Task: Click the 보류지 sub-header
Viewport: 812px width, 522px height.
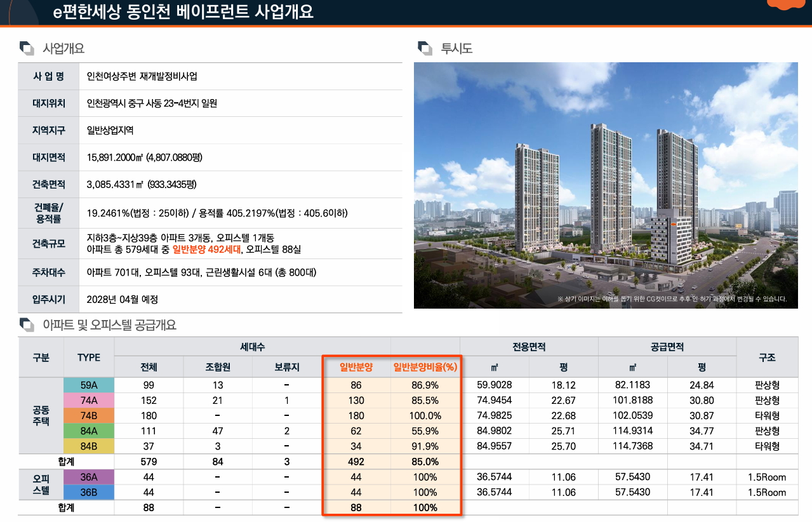Action: [x=287, y=367]
